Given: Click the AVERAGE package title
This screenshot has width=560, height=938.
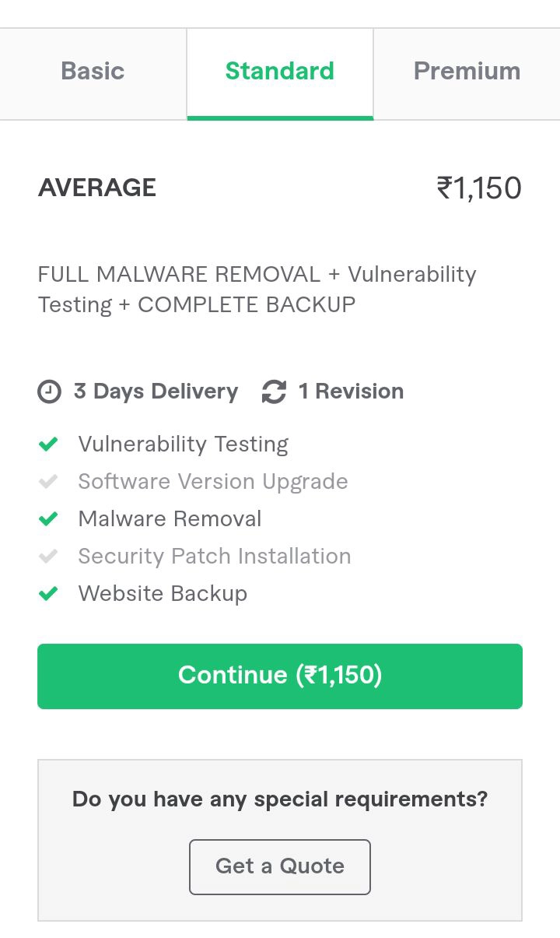Looking at the screenshot, I should pos(97,188).
